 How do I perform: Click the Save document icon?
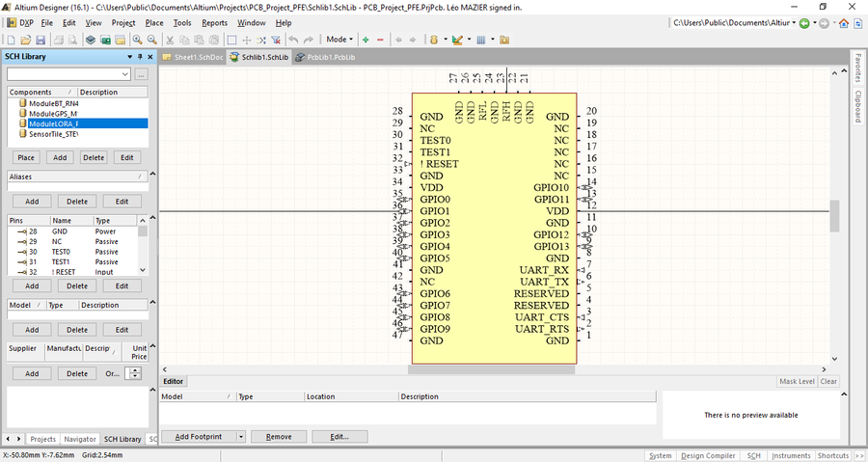(41, 40)
